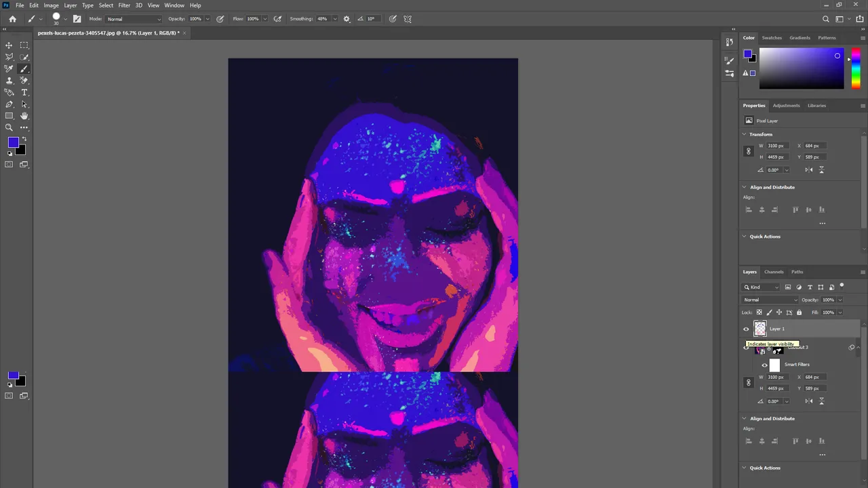This screenshot has width=868, height=488.
Task: Select the Pen tool
Action: (9, 104)
